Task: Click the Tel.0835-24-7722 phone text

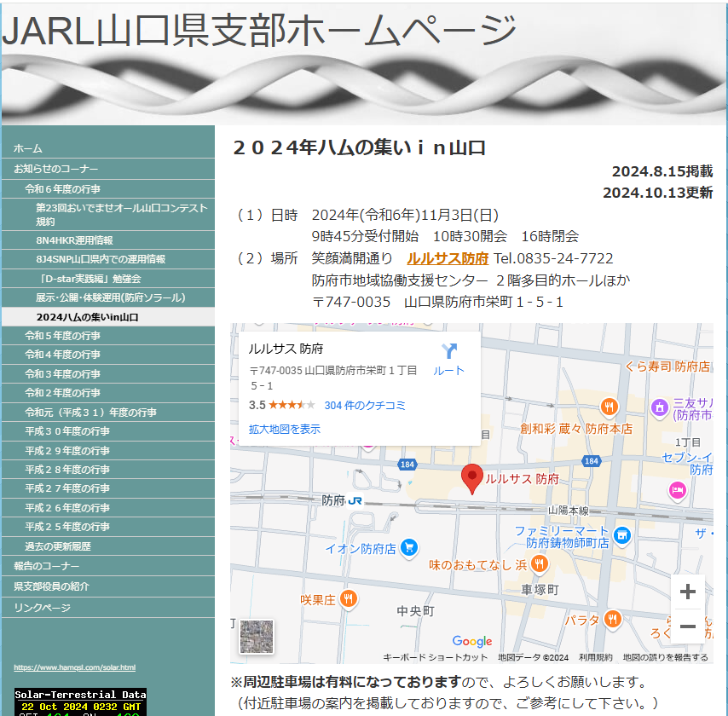Action: [553, 258]
